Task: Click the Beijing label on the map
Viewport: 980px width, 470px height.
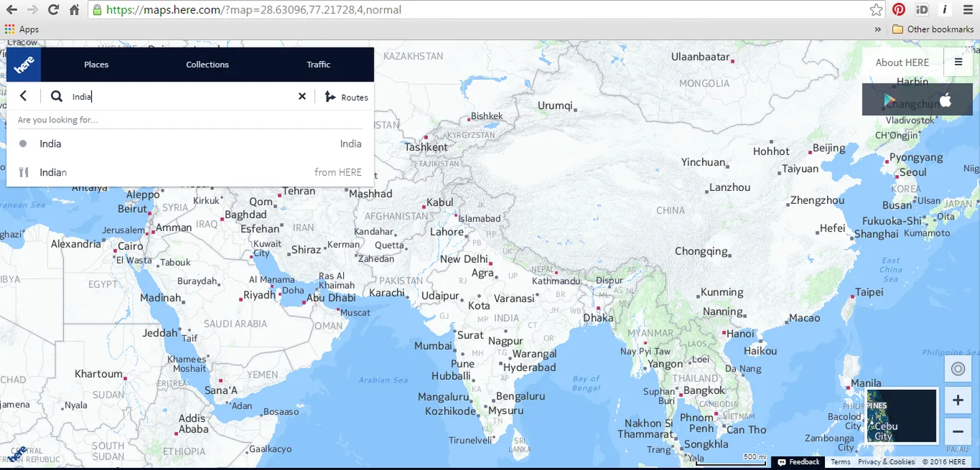Action: 829,147
